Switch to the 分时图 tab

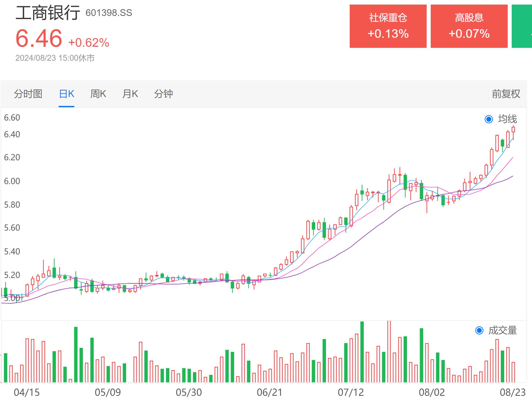pos(28,94)
